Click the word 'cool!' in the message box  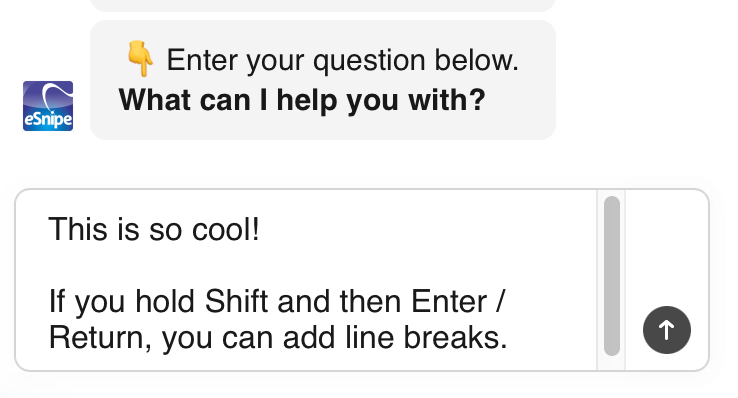coord(226,230)
